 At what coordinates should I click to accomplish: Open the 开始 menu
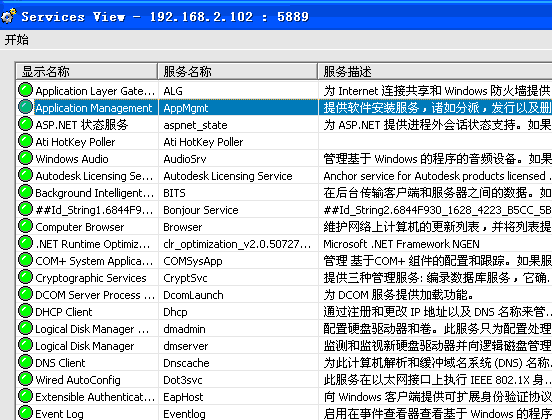(17, 39)
